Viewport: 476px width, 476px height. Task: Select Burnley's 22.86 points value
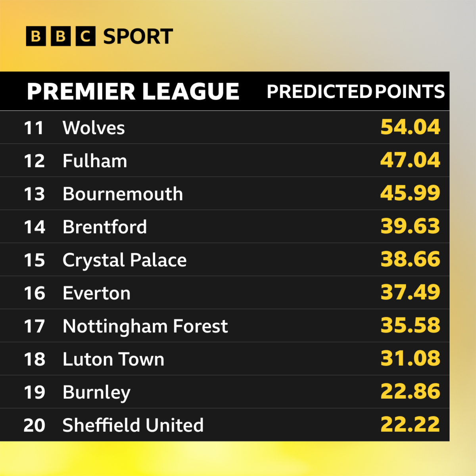pyautogui.click(x=411, y=392)
